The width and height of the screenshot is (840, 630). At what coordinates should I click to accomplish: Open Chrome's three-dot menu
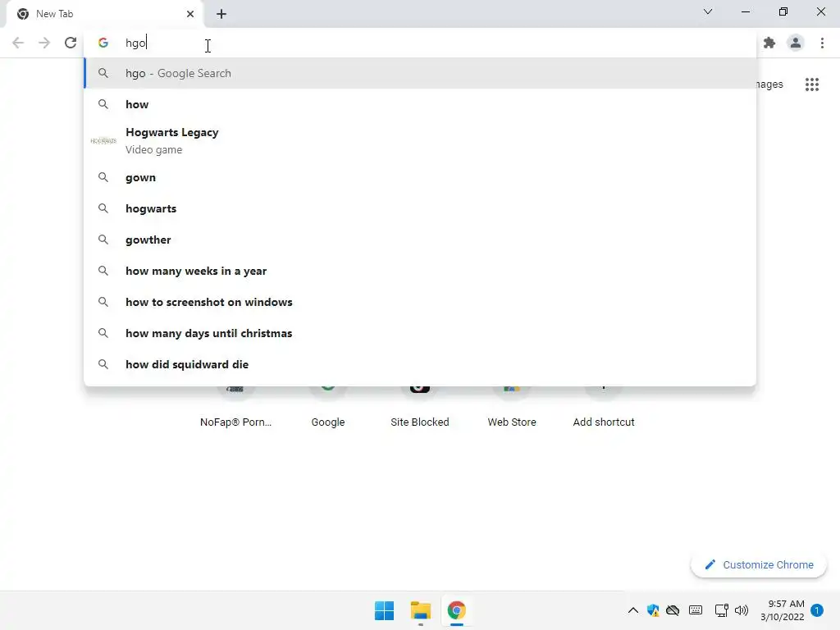[x=822, y=43]
